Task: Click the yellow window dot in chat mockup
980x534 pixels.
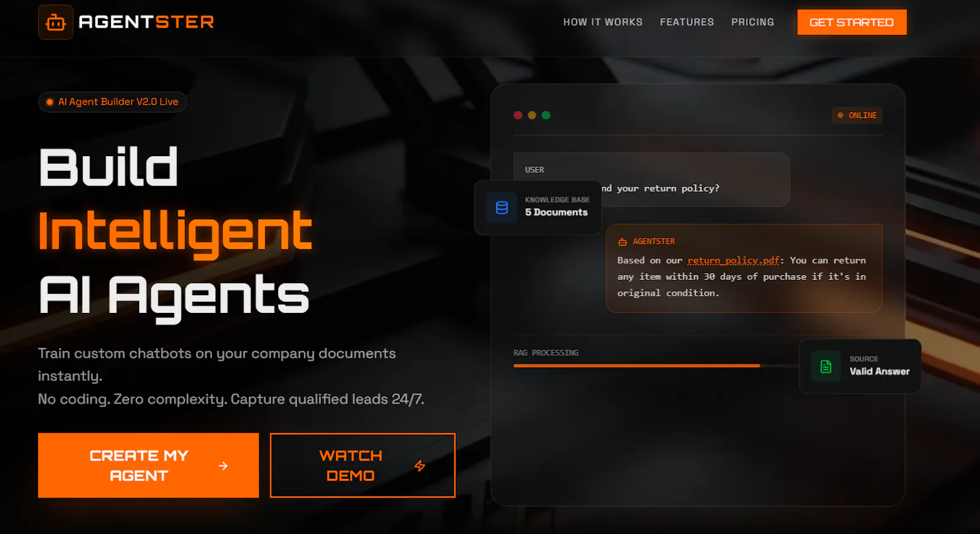Action: [x=532, y=115]
